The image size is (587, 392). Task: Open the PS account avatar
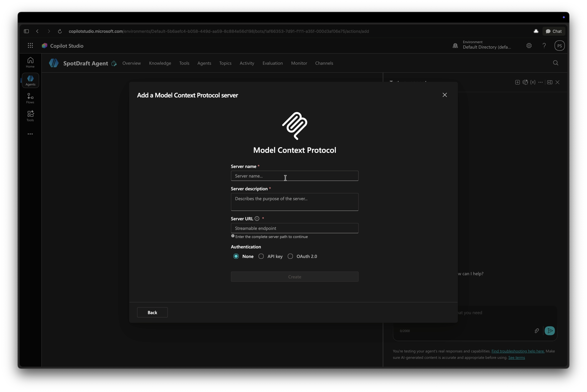click(x=559, y=46)
